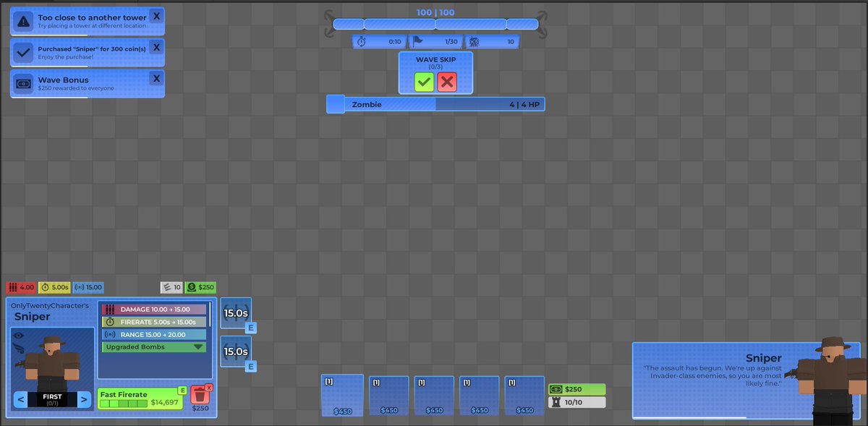Click the flag wave counter 1/30

[x=435, y=42]
